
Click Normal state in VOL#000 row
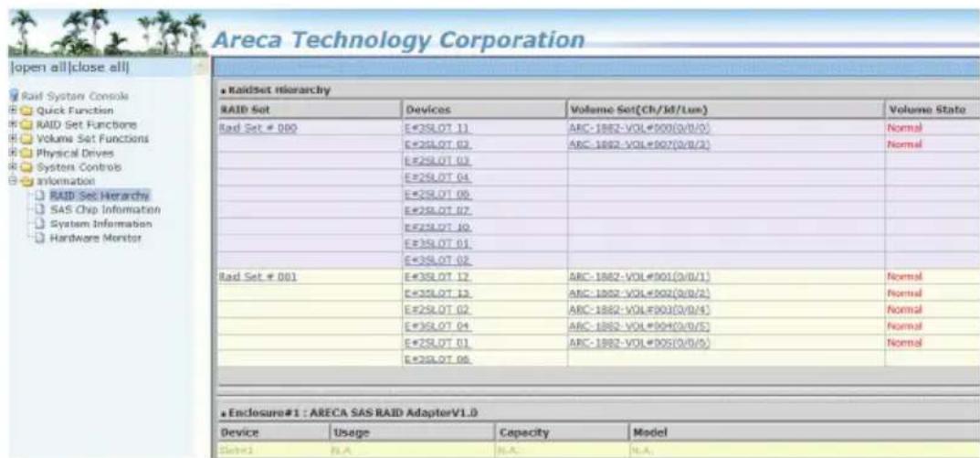(x=905, y=128)
